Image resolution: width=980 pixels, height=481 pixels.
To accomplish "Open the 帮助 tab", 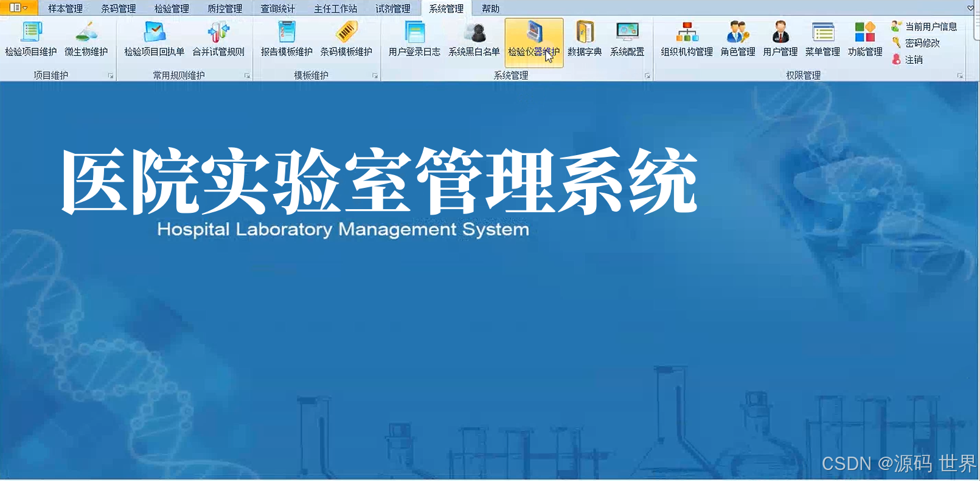I will 491,9.
